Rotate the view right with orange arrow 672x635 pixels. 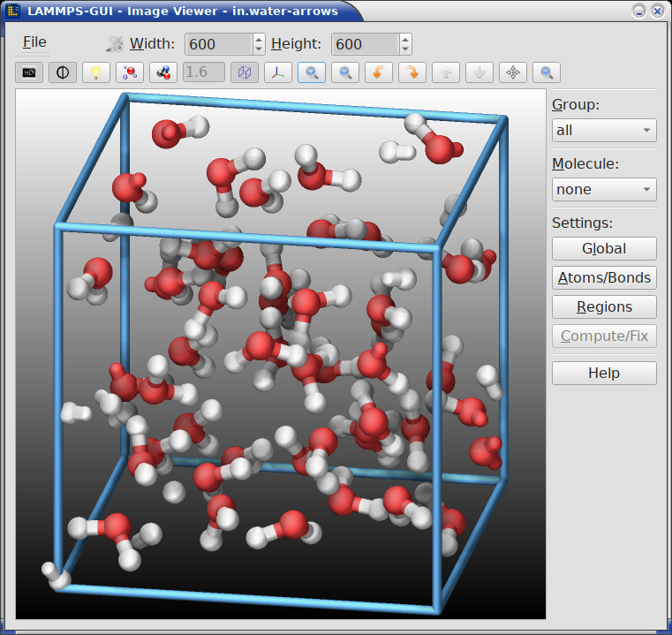pos(412,72)
